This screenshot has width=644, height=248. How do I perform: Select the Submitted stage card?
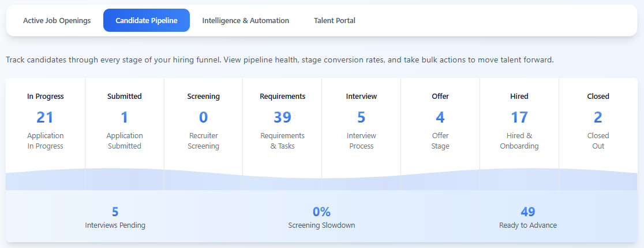[x=124, y=123]
